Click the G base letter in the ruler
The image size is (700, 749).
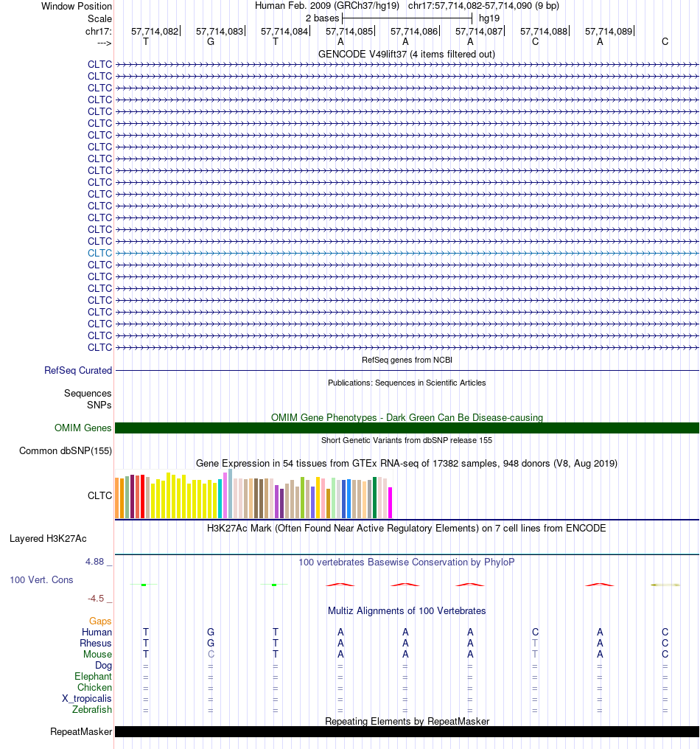pos(211,41)
